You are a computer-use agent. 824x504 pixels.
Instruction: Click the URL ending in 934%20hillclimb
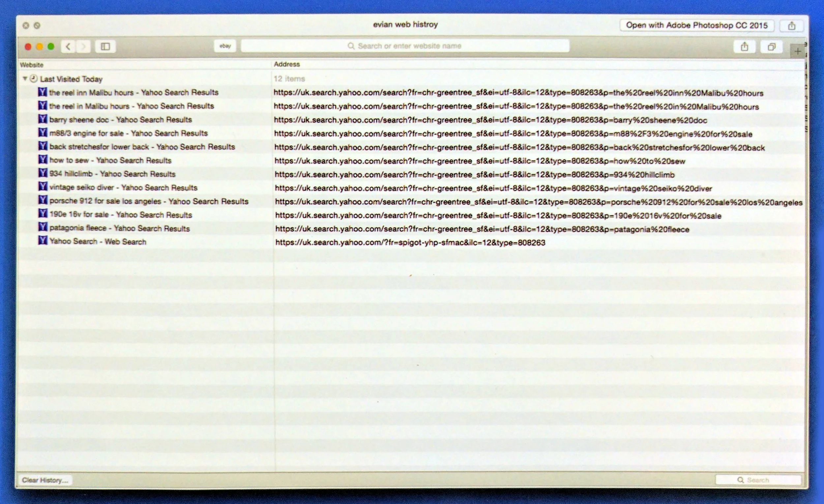click(475, 175)
